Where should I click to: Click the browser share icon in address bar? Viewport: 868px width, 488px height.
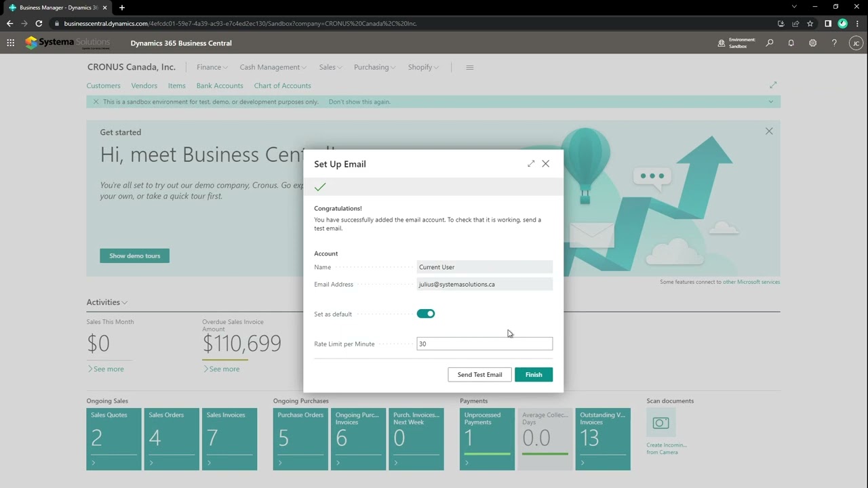click(795, 23)
